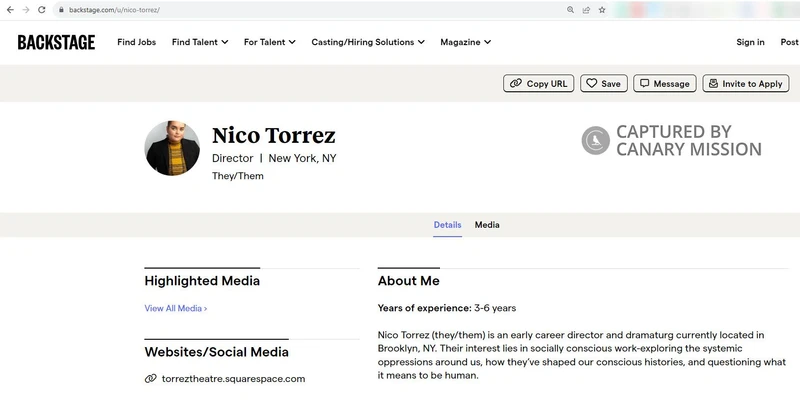
Task: Open Nico Torrez's profile photo
Action: click(x=172, y=148)
